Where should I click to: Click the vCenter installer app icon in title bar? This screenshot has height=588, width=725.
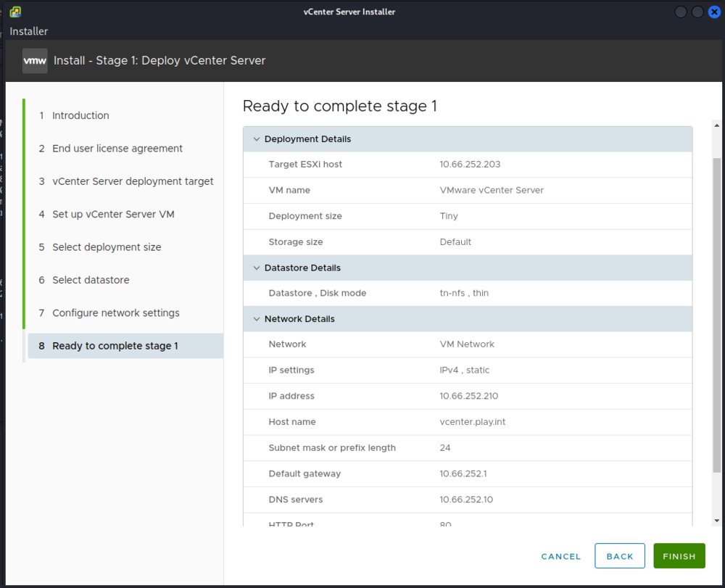[14, 12]
